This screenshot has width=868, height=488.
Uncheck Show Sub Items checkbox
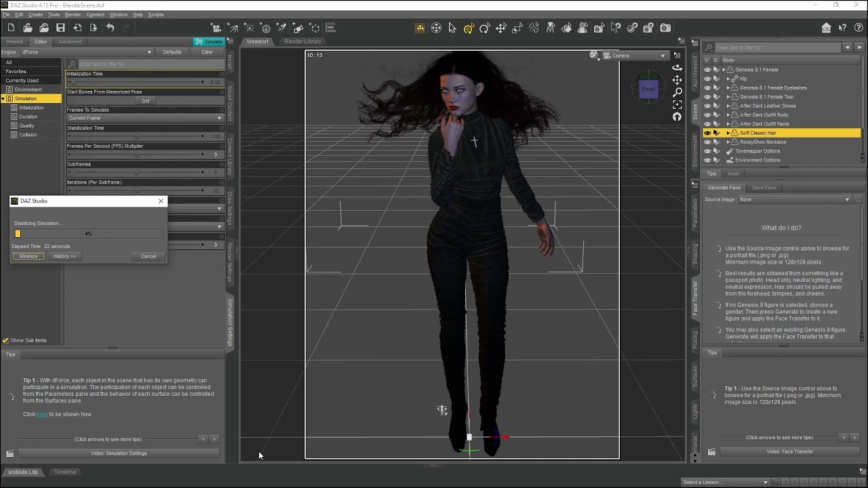(x=5, y=340)
